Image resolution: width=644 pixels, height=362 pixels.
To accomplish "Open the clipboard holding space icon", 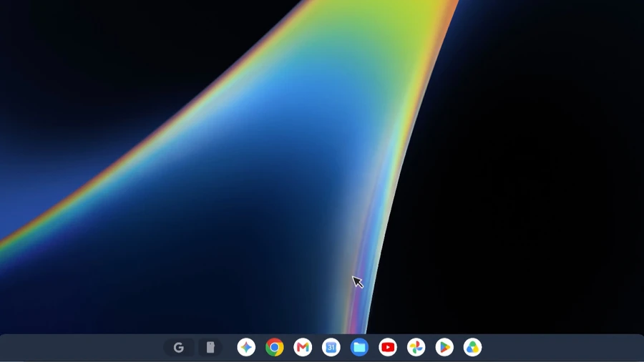I will pos(210,348).
